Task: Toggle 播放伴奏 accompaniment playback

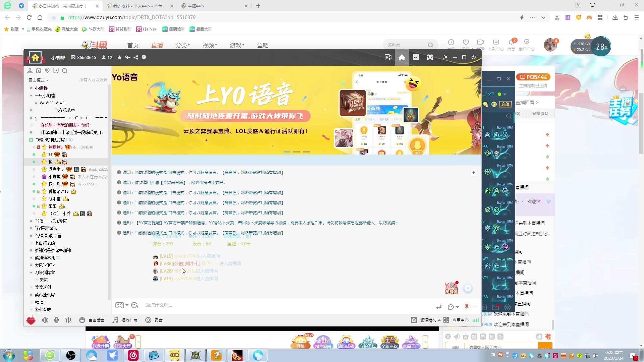Action: (x=125, y=320)
